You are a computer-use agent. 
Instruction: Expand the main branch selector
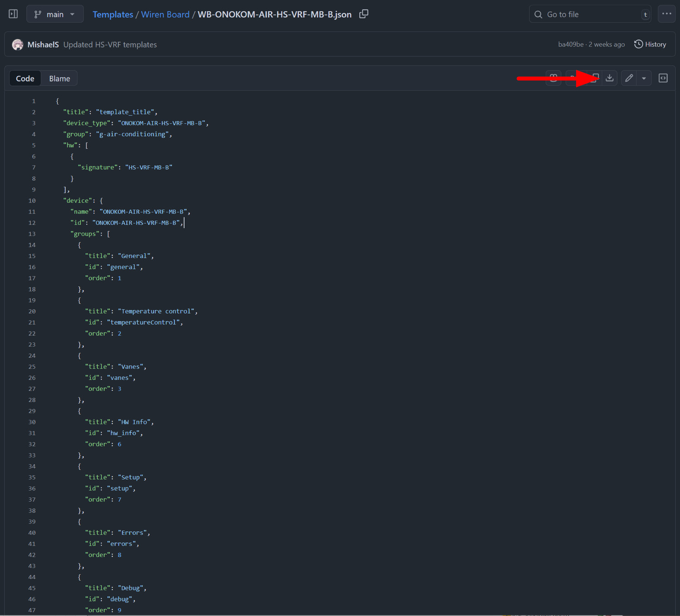click(55, 14)
